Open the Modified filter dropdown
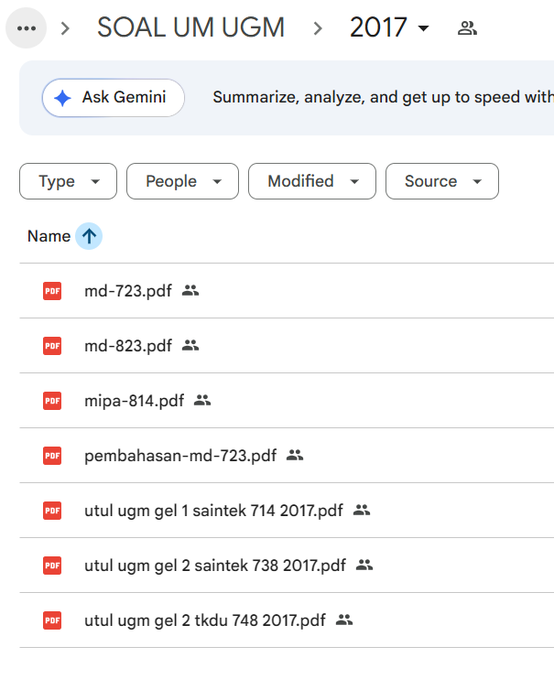This screenshot has width=554, height=679. pos(312,181)
